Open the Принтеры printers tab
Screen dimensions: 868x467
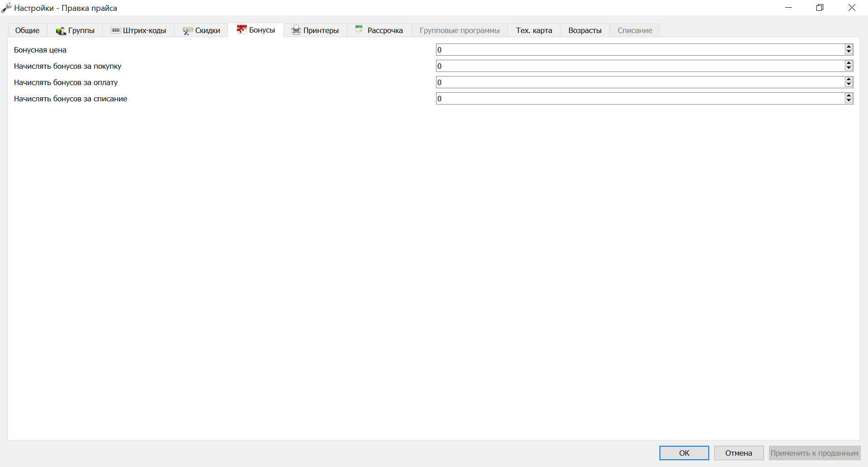[x=315, y=30]
